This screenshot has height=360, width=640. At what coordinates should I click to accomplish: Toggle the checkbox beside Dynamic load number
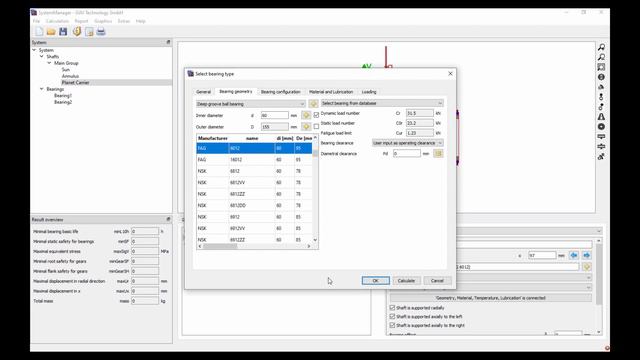(x=316, y=115)
